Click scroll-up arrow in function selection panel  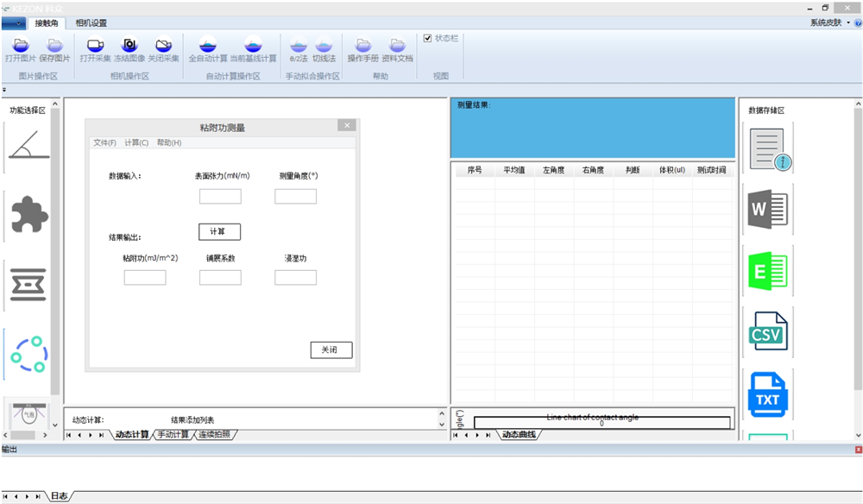coord(55,104)
